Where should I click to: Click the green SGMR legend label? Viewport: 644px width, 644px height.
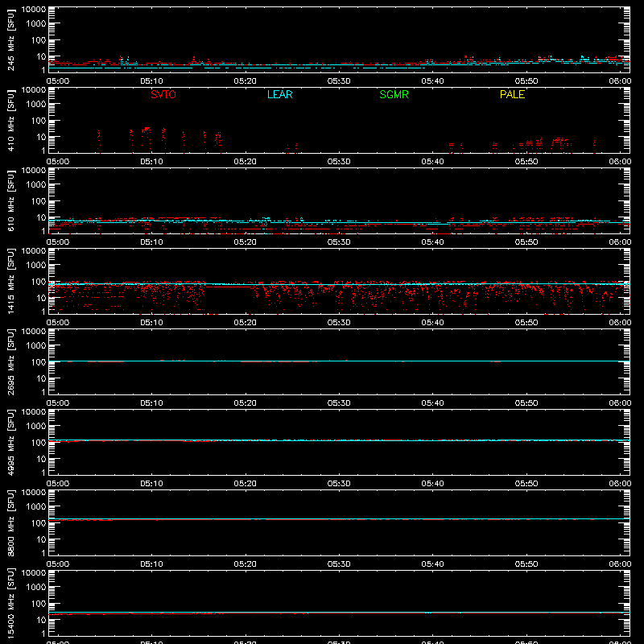(394, 94)
